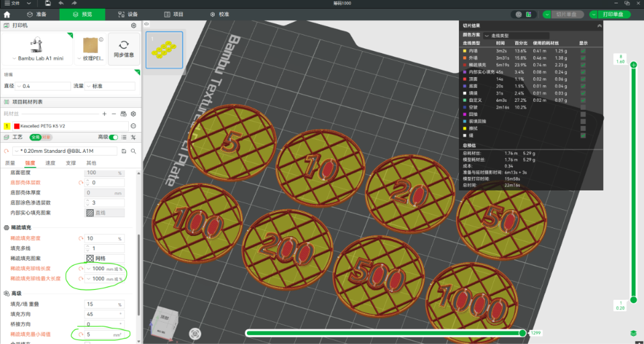Viewport: 644px width, 344px height.
Task: Search process settings magnifier icon
Action: click(133, 151)
